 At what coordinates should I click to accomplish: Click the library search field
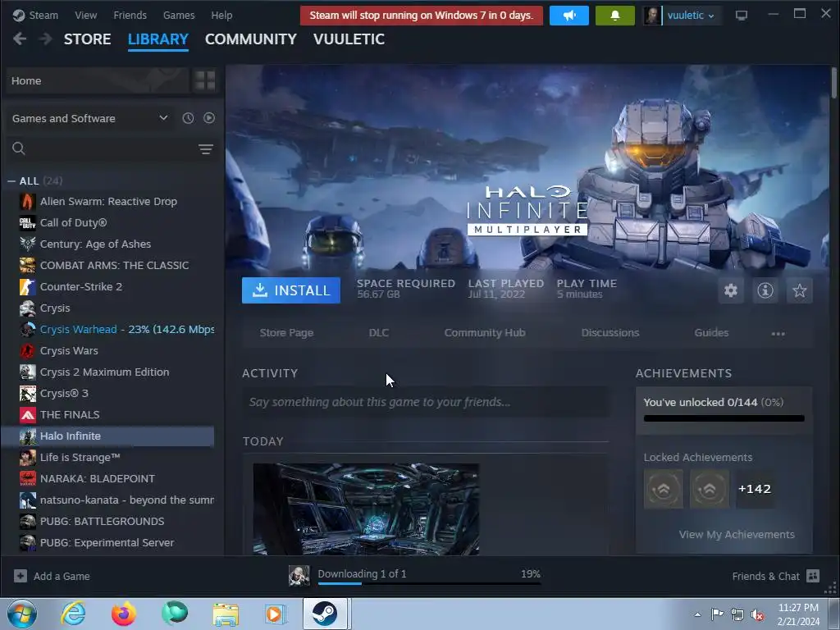tap(111, 148)
